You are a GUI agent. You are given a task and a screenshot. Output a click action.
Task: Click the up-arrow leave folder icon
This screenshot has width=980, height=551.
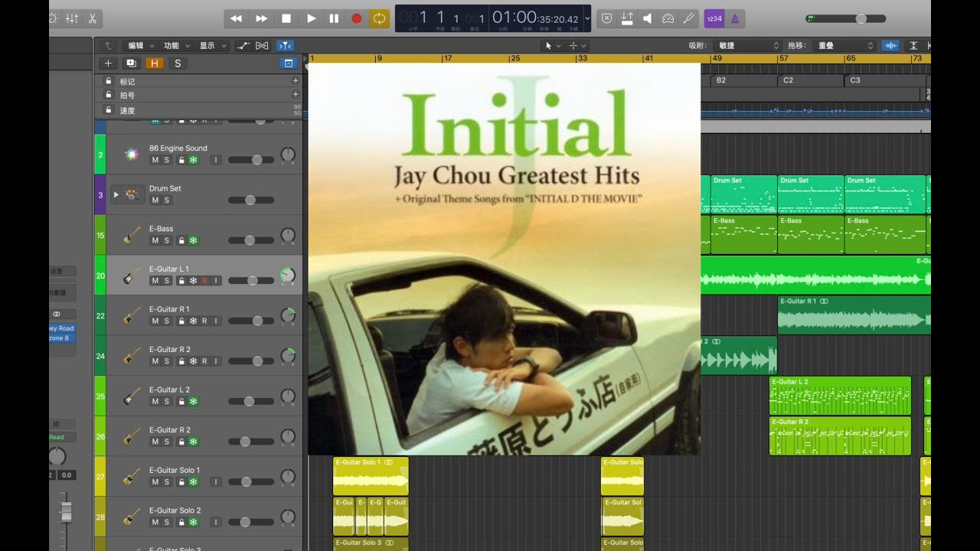point(108,46)
